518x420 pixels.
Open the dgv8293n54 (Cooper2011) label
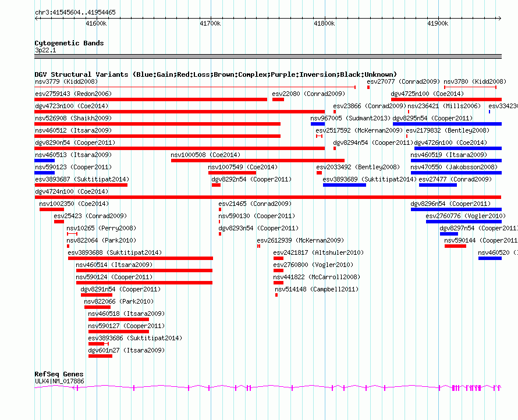258,228
